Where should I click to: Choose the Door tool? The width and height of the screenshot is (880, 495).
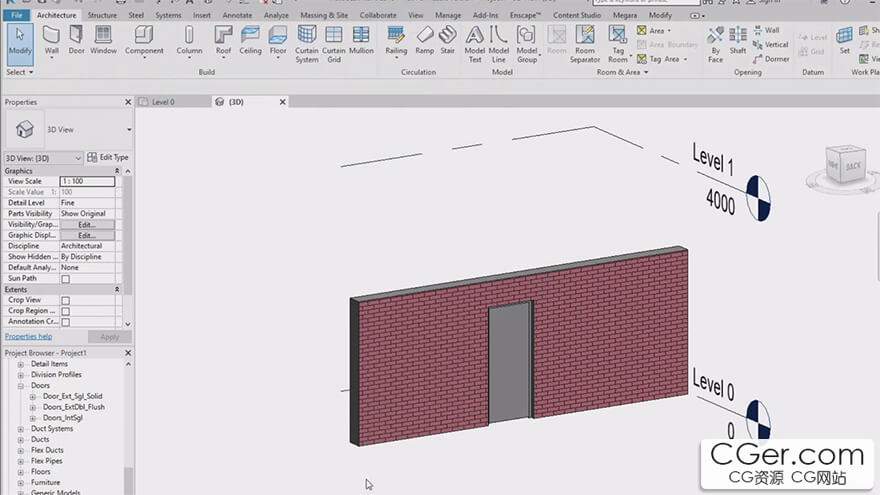click(76, 40)
